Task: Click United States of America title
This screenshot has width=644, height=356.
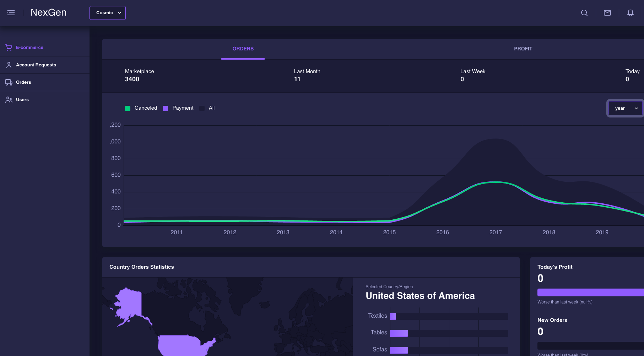Action: pyautogui.click(x=420, y=296)
